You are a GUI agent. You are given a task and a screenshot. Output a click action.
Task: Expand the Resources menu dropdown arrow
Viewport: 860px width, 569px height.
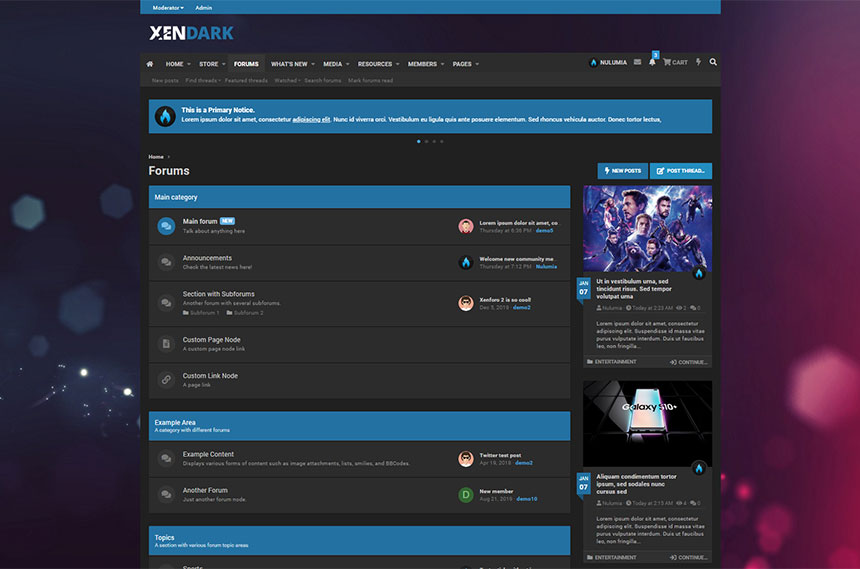coord(398,64)
